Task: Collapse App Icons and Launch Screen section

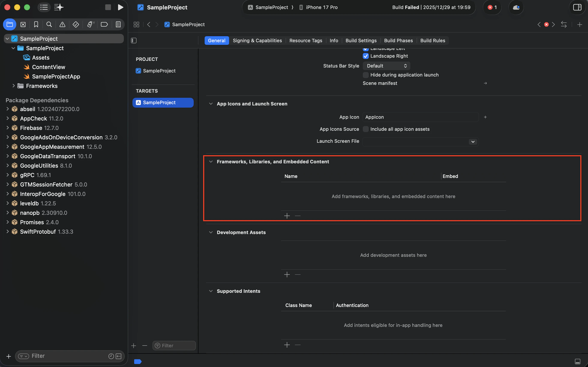Action: click(211, 104)
